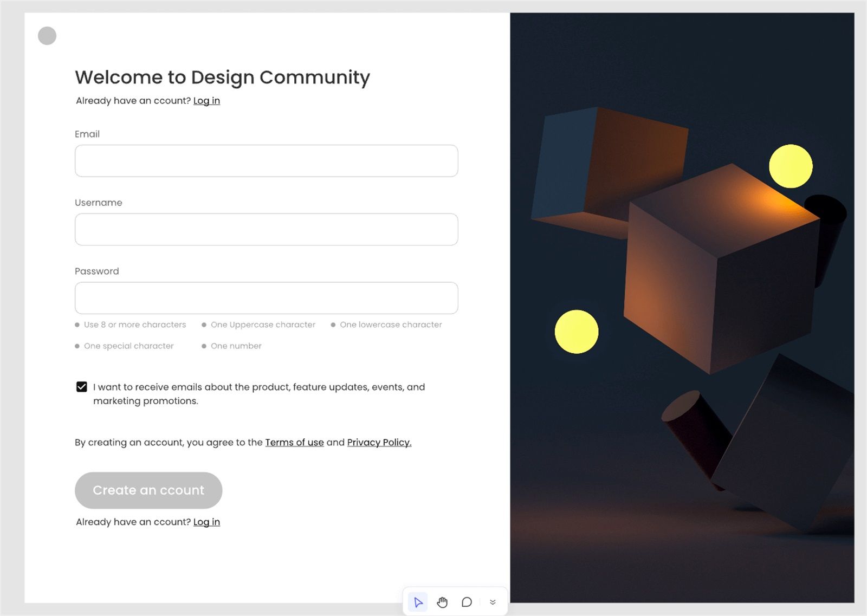Focus the Password input field
The image size is (867, 616).
(267, 298)
